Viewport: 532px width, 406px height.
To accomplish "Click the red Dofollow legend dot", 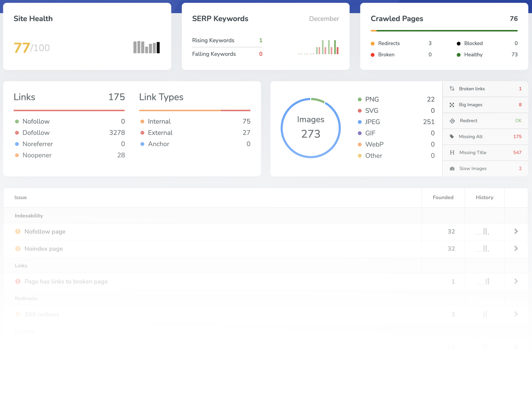I will 17,133.
